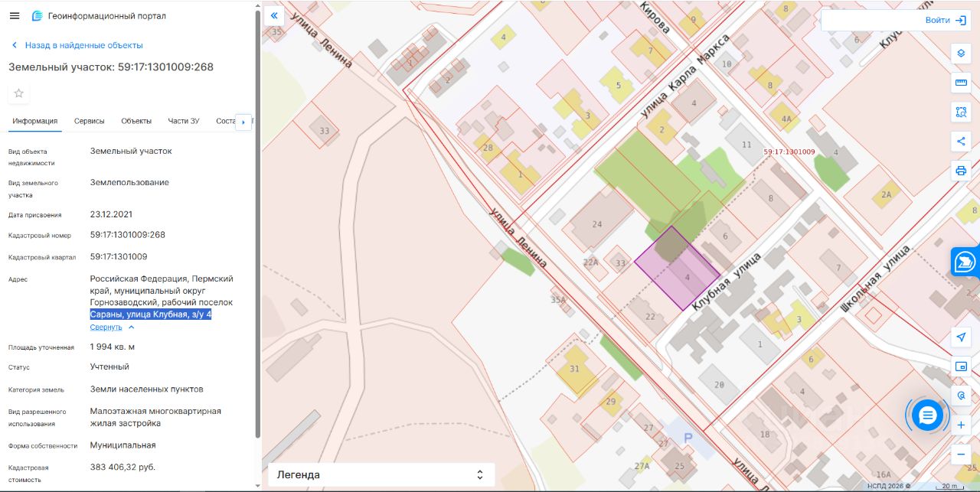Go back via Назад в найденные объекты

pyautogui.click(x=77, y=45)
